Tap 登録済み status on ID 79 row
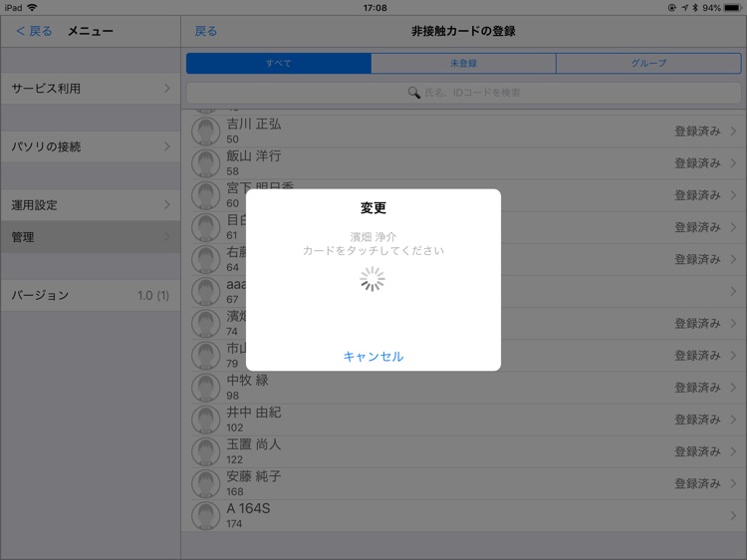This screenshot has height=560, width=747. [x=697, y=355]
